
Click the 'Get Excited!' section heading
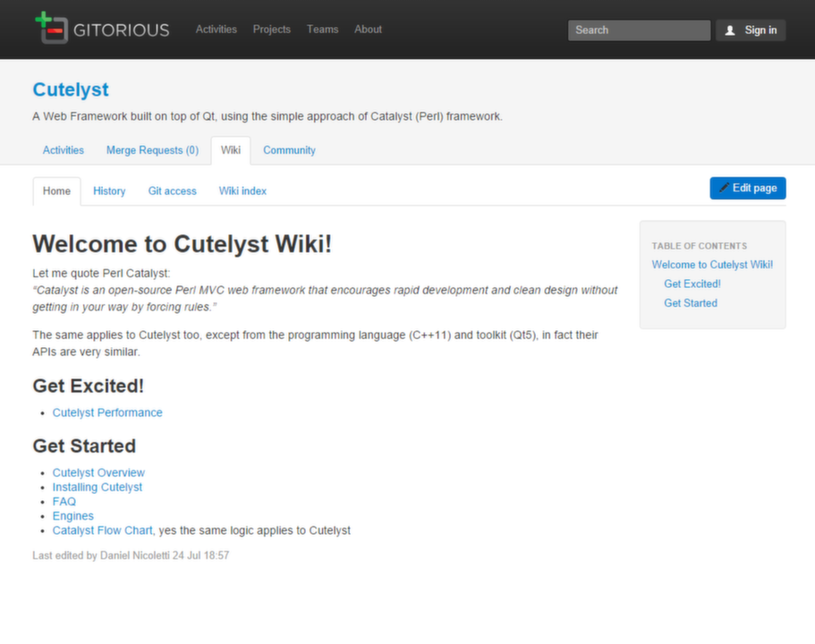tap(88, 386)
